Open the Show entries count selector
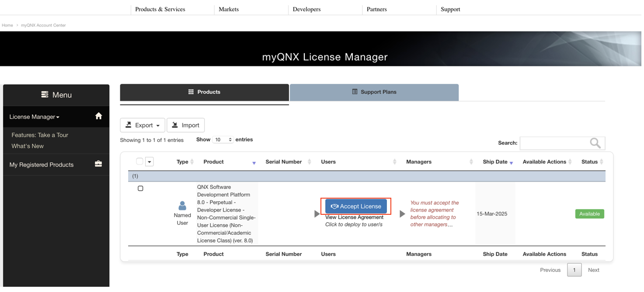 [223, 140]
